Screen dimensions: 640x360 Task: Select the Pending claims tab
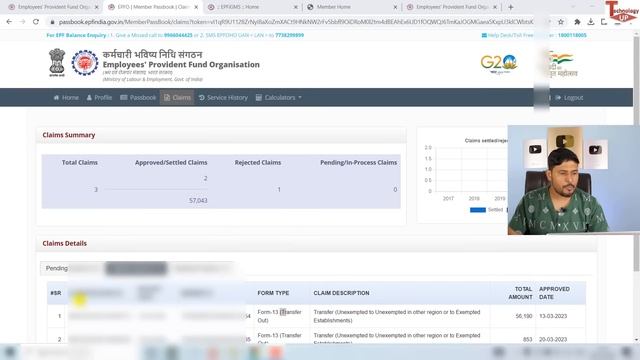click(x=56, y=268)
